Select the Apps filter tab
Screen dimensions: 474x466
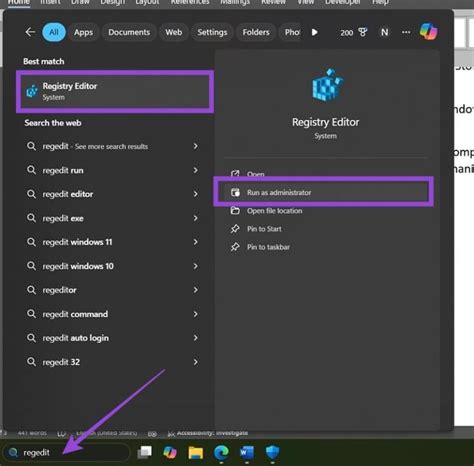pos(83,32)
